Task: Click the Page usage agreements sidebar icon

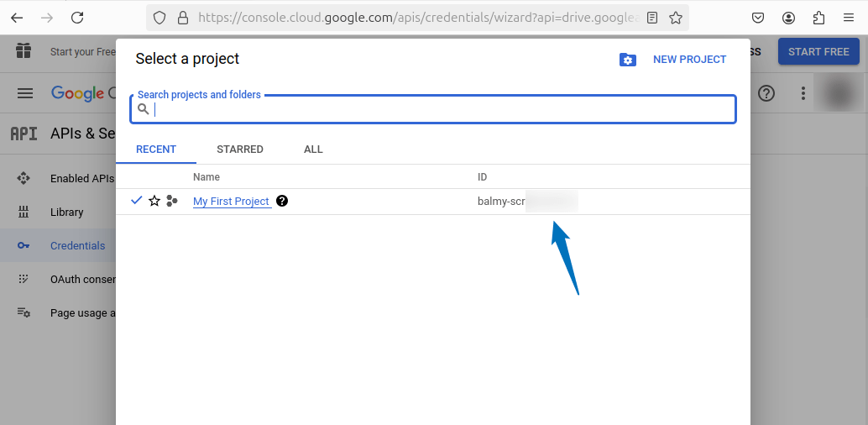Action: pyautogui.click(x=24, y=312)
